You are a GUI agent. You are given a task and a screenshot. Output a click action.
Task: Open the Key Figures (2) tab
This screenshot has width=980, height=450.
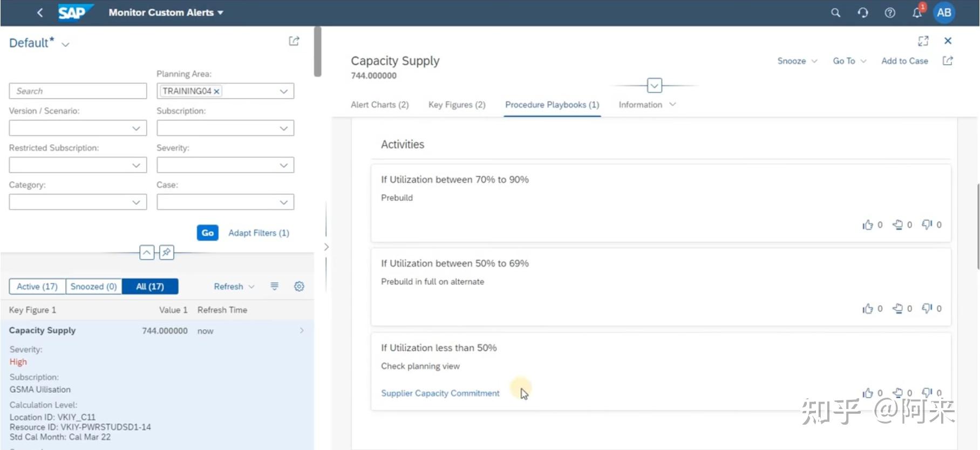click(x=457, y=105)
